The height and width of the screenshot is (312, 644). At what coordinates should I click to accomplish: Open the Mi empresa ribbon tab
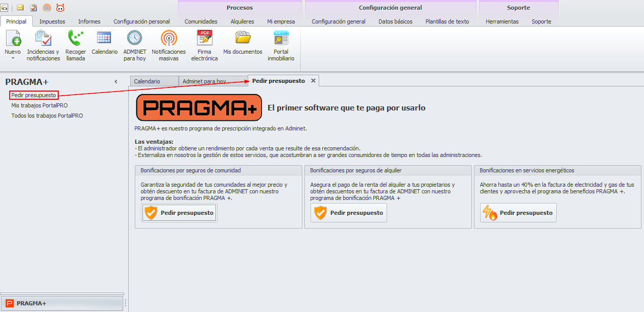click(x=281, y=21)
